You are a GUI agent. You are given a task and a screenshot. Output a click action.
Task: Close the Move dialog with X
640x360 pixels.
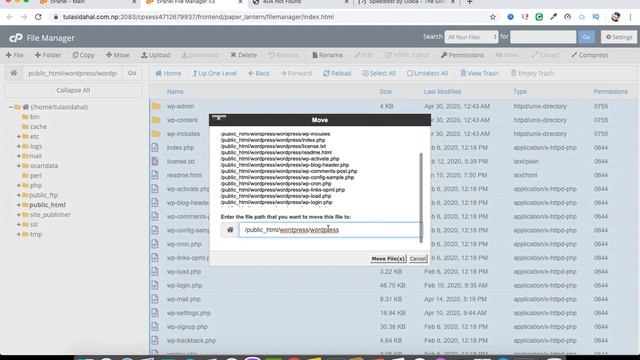219,118
